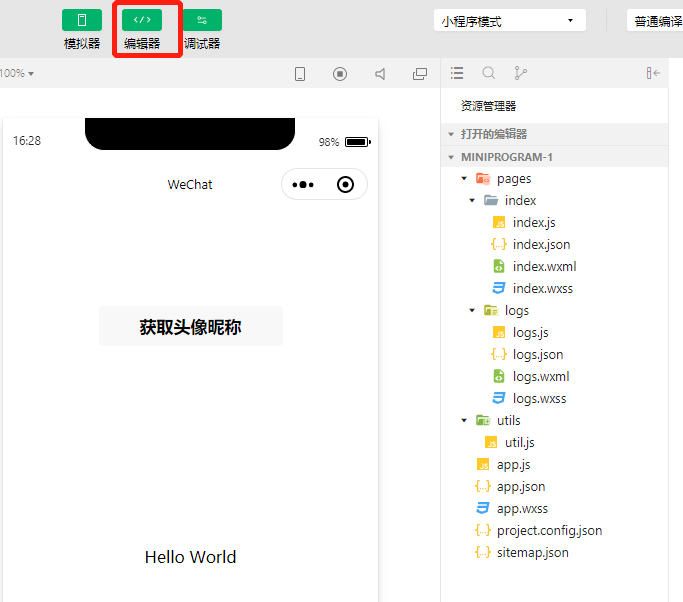Open logs.wxml file

point(541,376)
